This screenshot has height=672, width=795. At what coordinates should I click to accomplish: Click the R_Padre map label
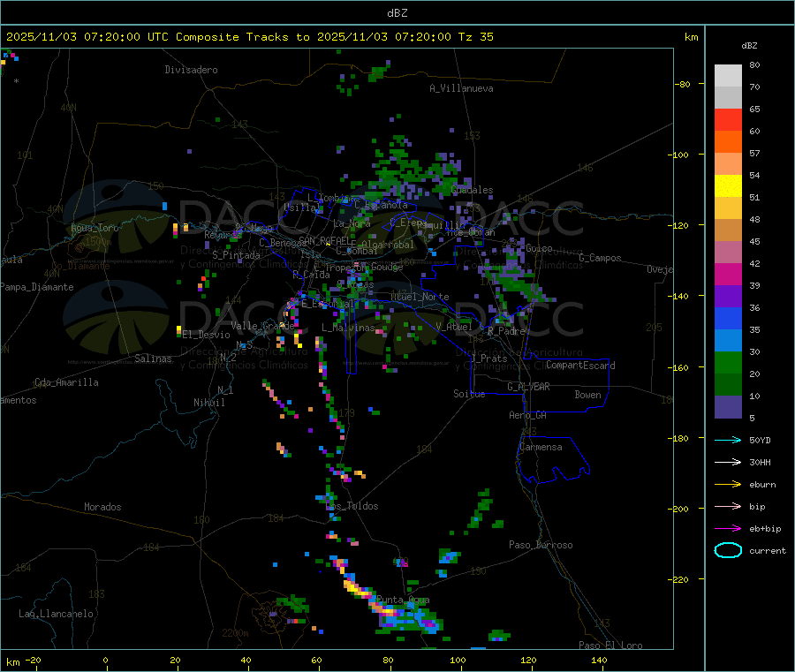coord(506,331)
